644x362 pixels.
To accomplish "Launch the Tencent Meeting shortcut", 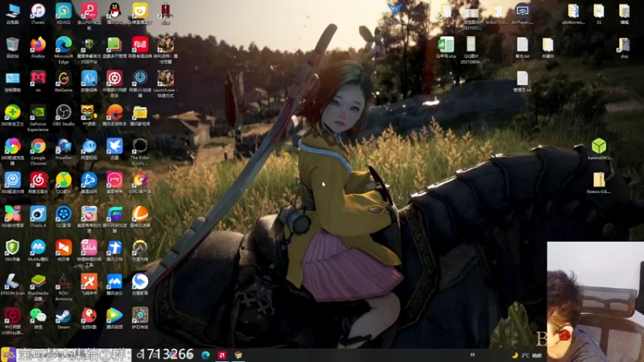I will [x=114, y=285].
